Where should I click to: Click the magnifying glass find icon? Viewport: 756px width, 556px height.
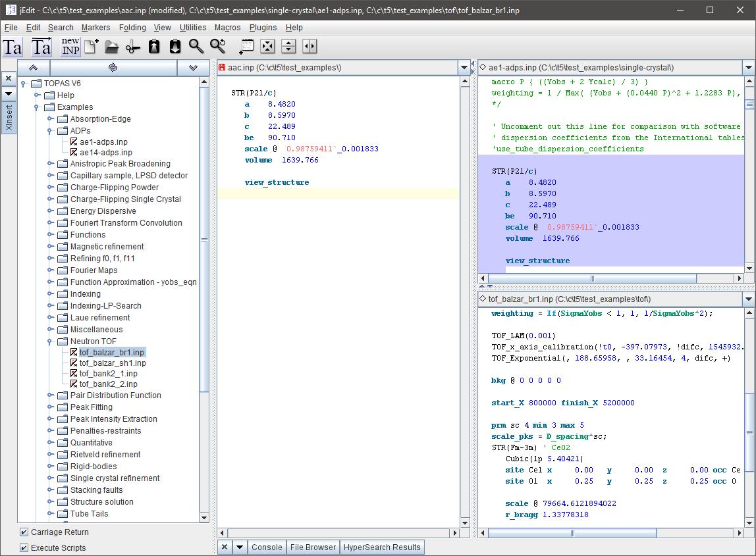point(196,47)
